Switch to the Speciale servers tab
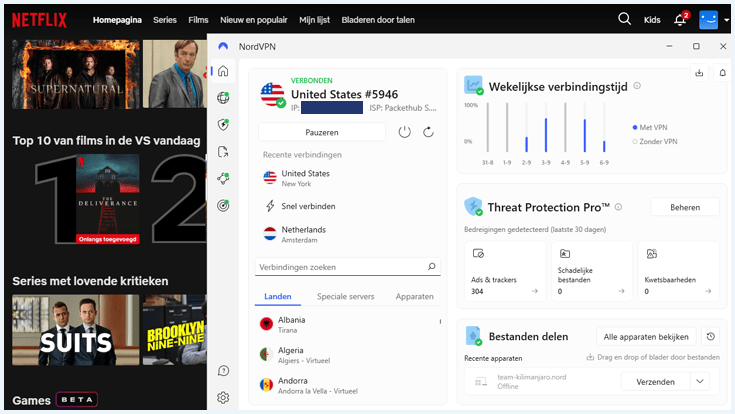 coord(345,296)
